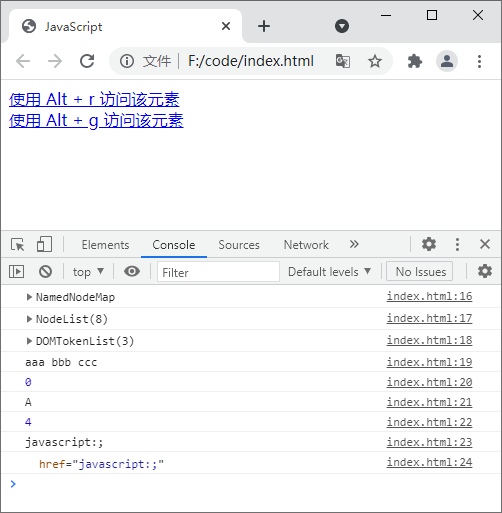Open site information icon in address bar
502x513 pixels.
[x=127, y=61]
